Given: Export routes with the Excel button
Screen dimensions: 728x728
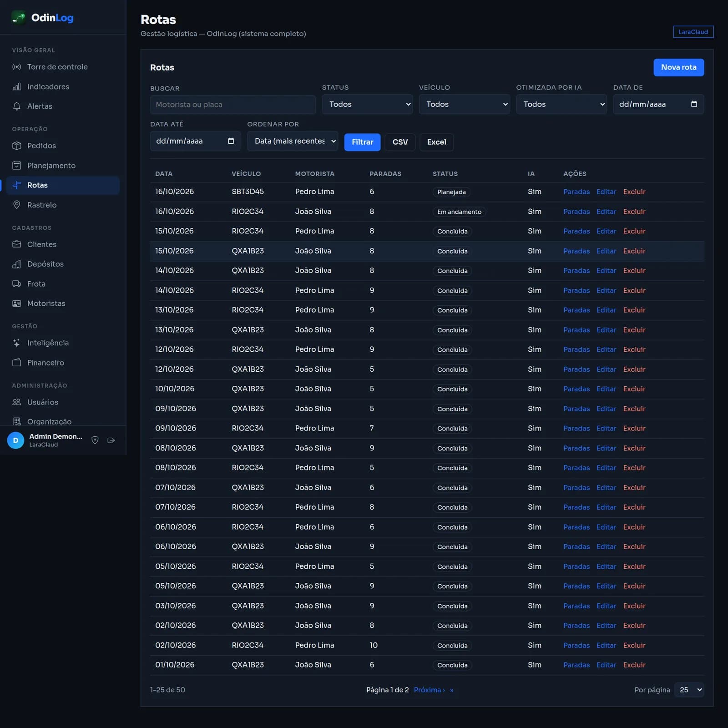Looking at the screenshot, I should 436,142.
